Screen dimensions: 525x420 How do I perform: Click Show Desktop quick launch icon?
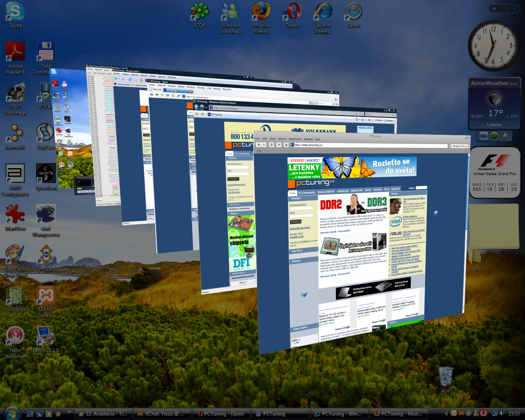pyautogui.click(x=30, y=414)
